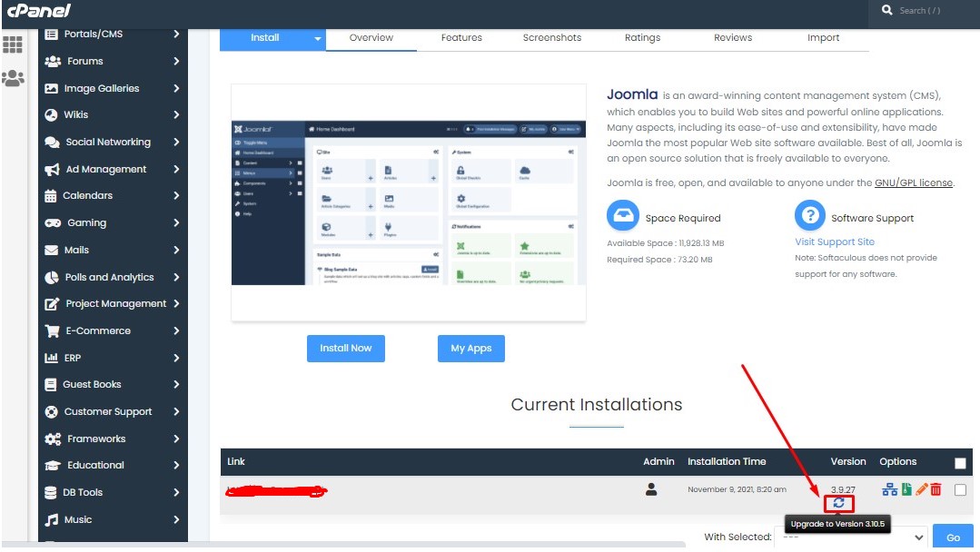Click the date November 9, 2021, 8:20 am
The width and height of the screenshot is (980, 552).
(x=737, y=489)
